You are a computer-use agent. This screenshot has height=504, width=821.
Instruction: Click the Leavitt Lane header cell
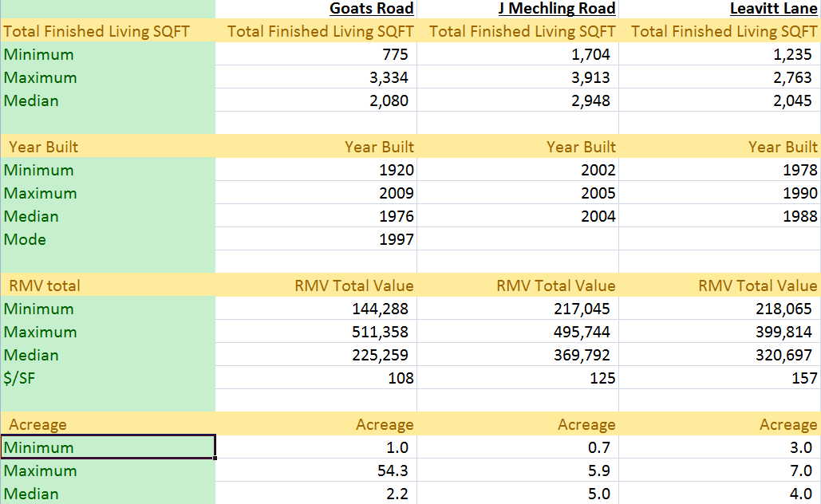point(773,9)
